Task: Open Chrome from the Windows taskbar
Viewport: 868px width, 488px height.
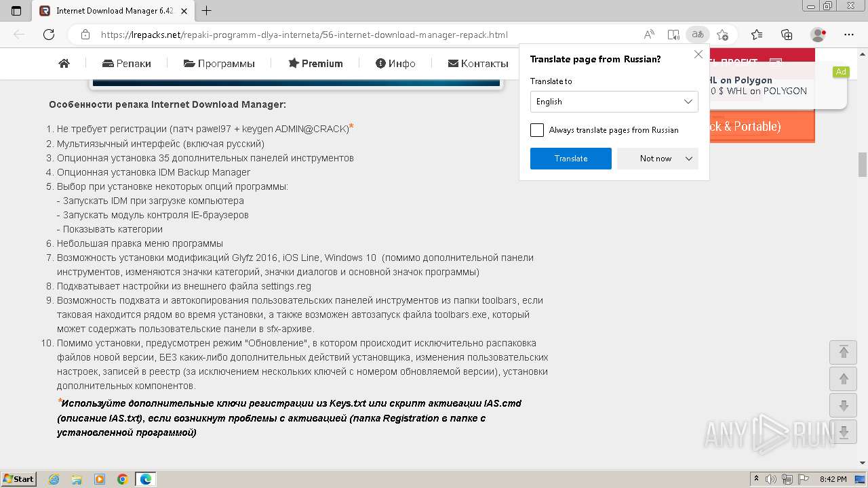Action: tap(123, 479)
